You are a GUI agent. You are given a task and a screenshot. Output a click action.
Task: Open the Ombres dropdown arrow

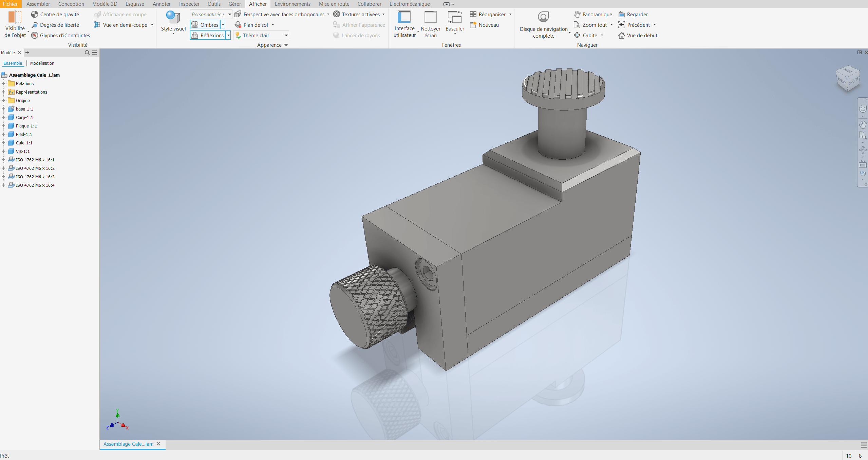point(223,25)
